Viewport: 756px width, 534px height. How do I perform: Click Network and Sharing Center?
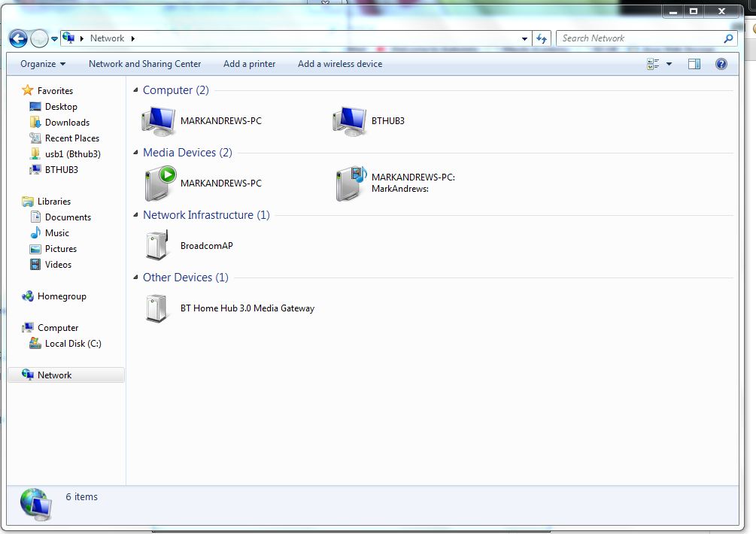coord(144,64)
